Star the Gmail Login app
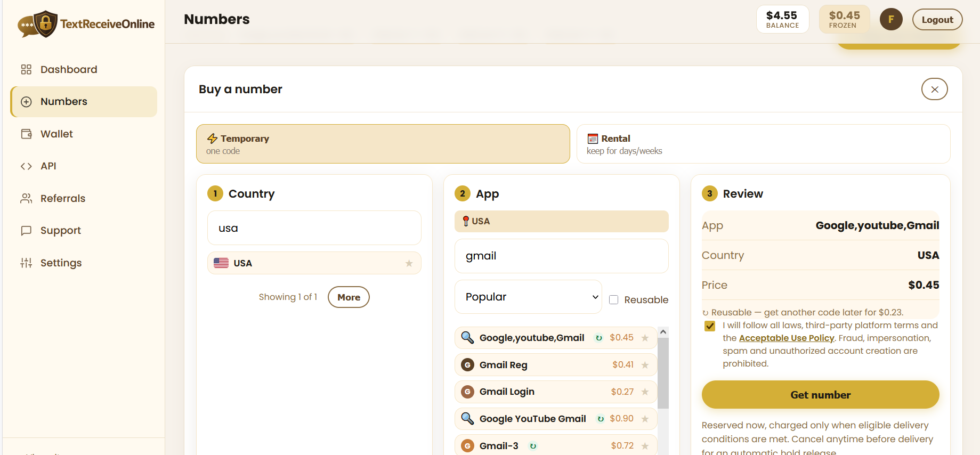 645,392
